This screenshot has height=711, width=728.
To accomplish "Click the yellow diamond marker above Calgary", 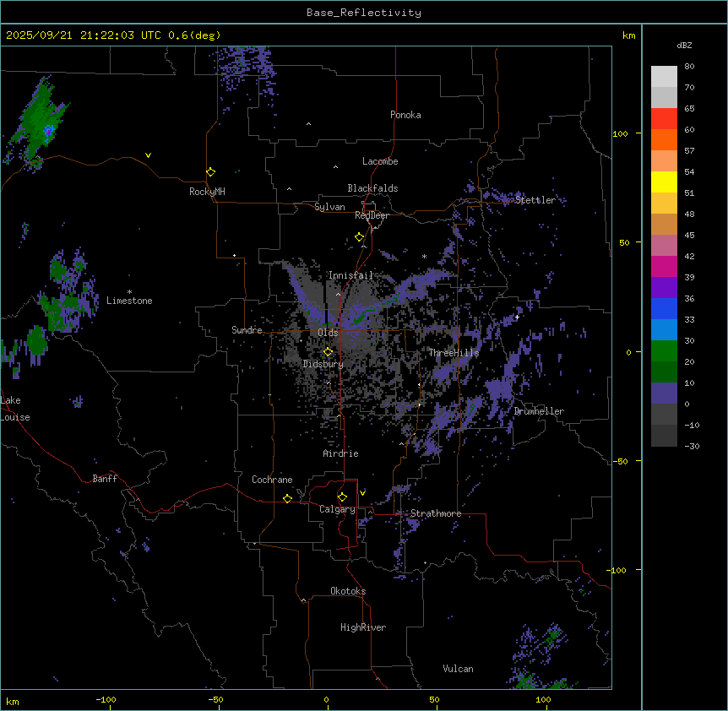I will coord(342,497).
